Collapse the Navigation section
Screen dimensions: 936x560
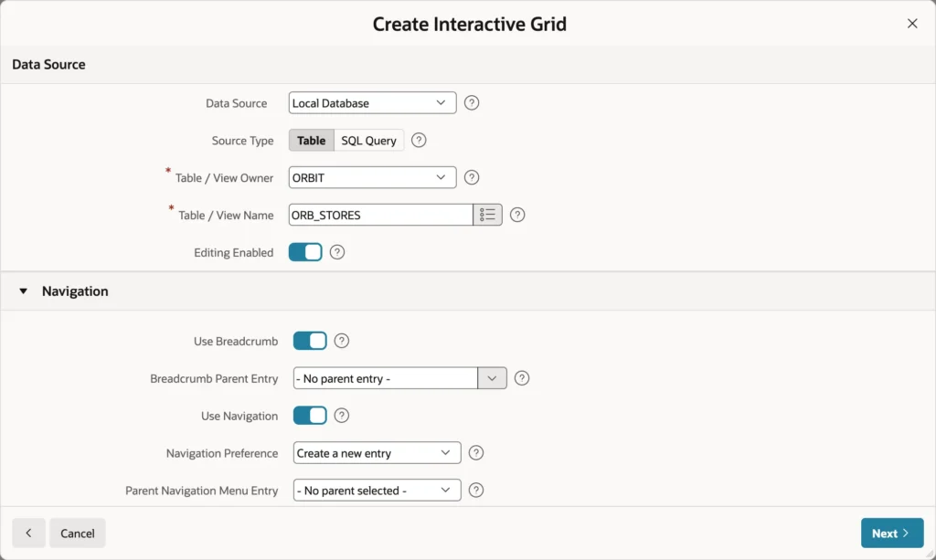[x=23, y=291]
